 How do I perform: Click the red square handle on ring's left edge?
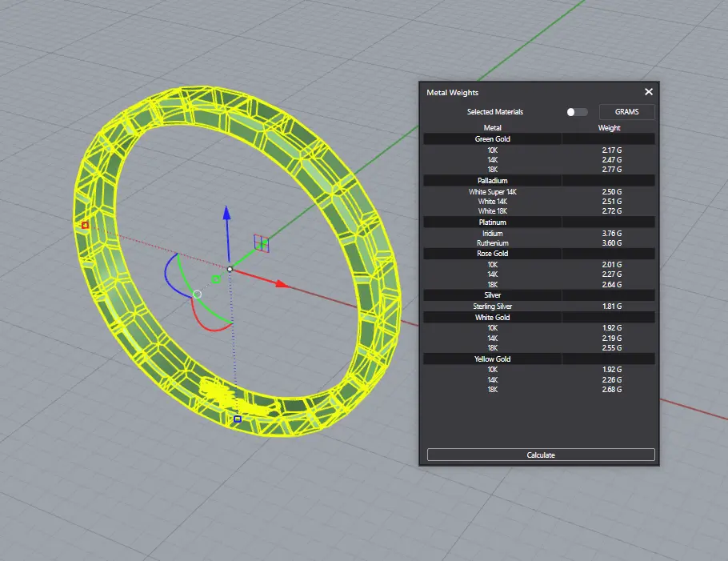[x=85, y=225]
